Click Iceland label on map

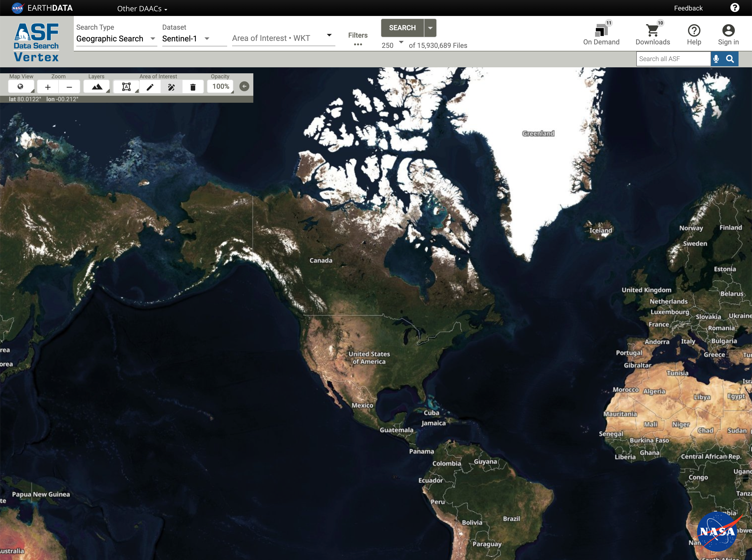(600, 231)
